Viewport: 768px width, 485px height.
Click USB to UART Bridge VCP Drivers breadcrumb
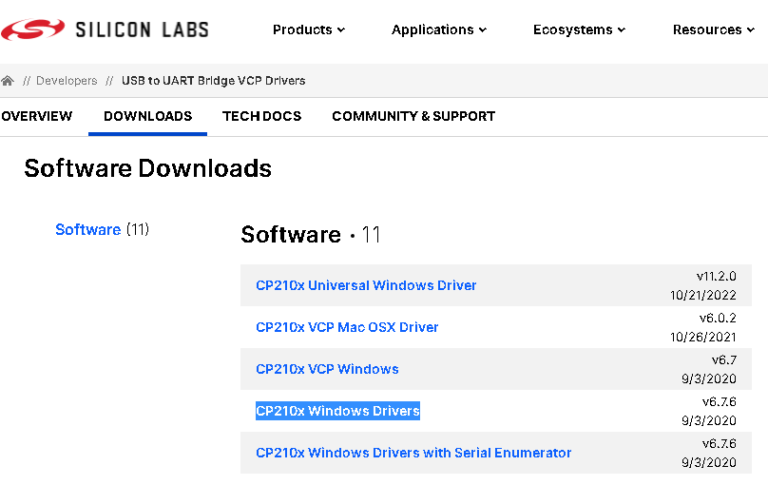point(214,80)
